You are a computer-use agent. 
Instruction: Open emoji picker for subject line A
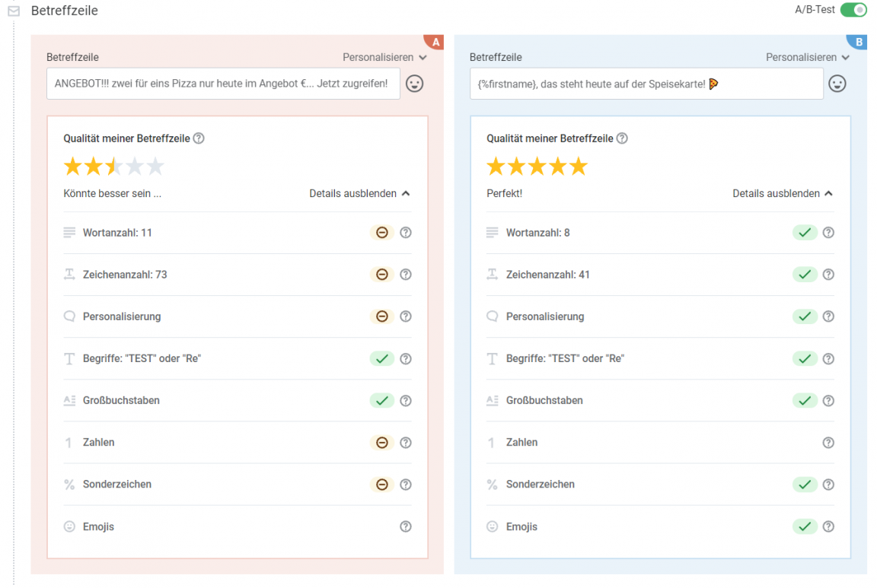414,84
